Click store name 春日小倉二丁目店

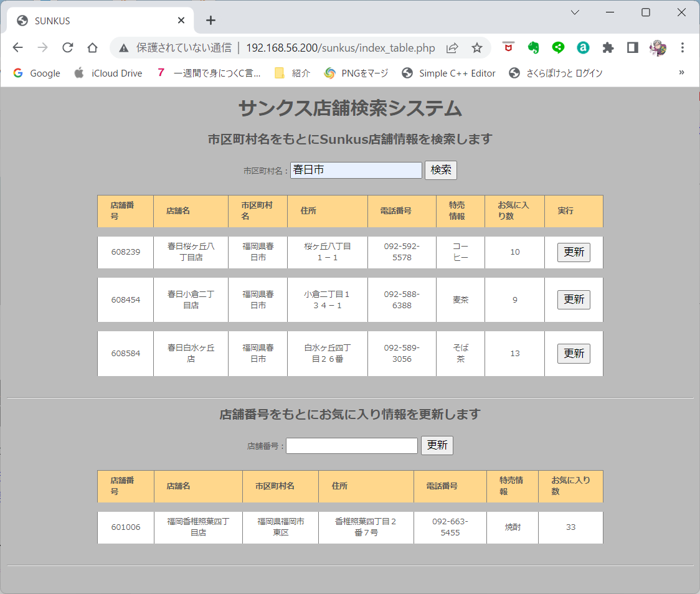pyautogui.click(x=191, y=300)
